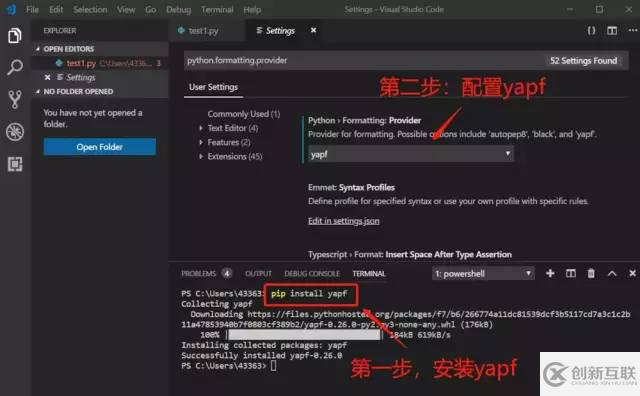Click the Open Folder button
Image resolution: width=640 pixels, height=396 pixels.
pos(100,147)
